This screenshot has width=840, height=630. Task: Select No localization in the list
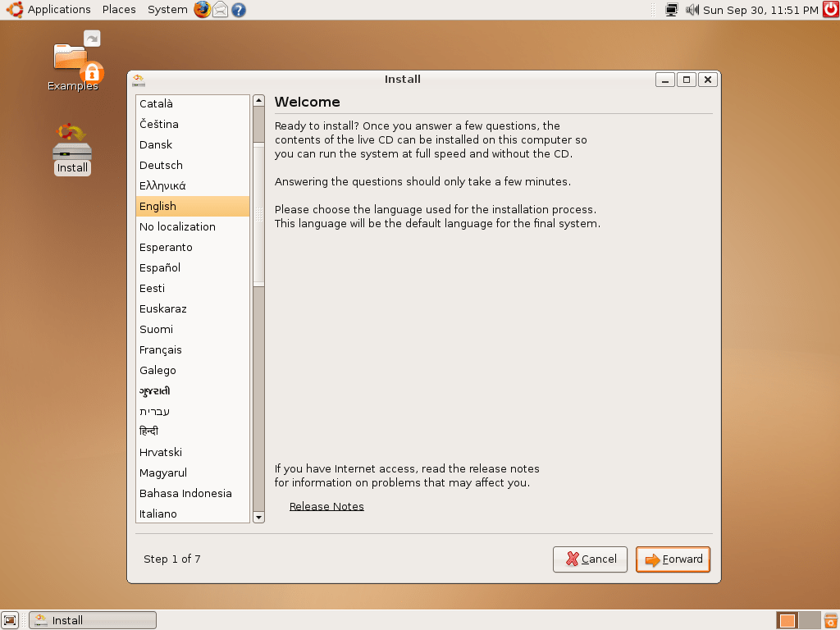192,226
